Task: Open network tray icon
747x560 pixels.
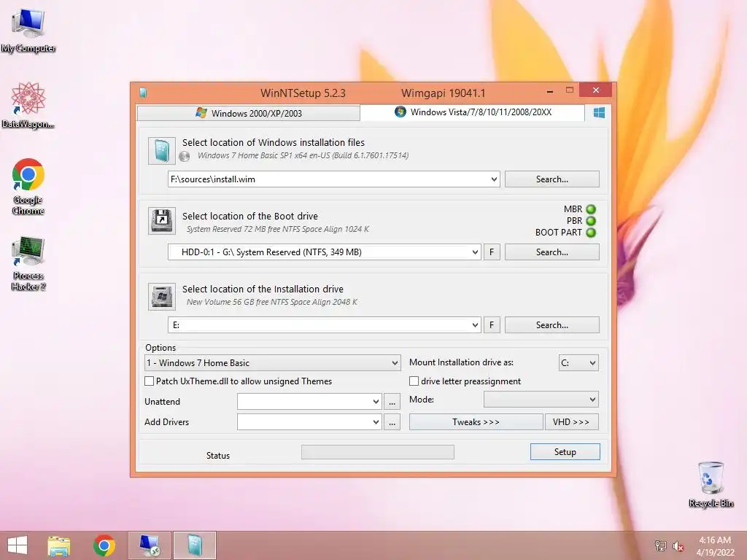Action: point(661,545)
